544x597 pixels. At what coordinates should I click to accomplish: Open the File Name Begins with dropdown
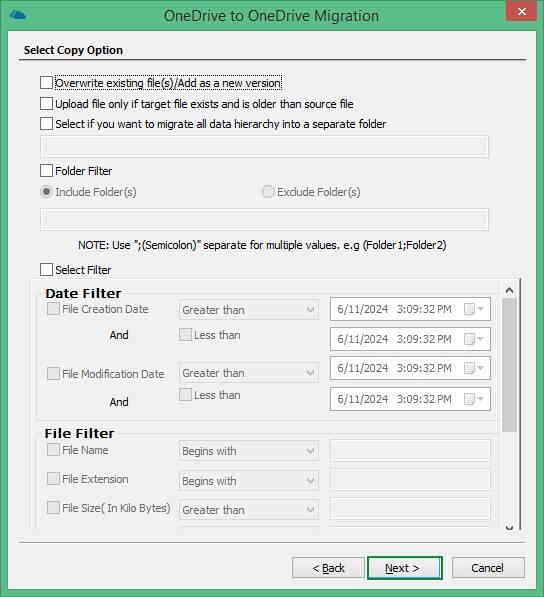pos(249,451)
